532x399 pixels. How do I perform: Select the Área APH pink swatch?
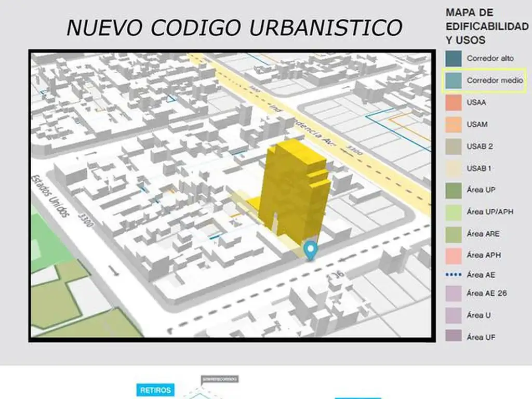pyautogui.click(x=454, y=256)
